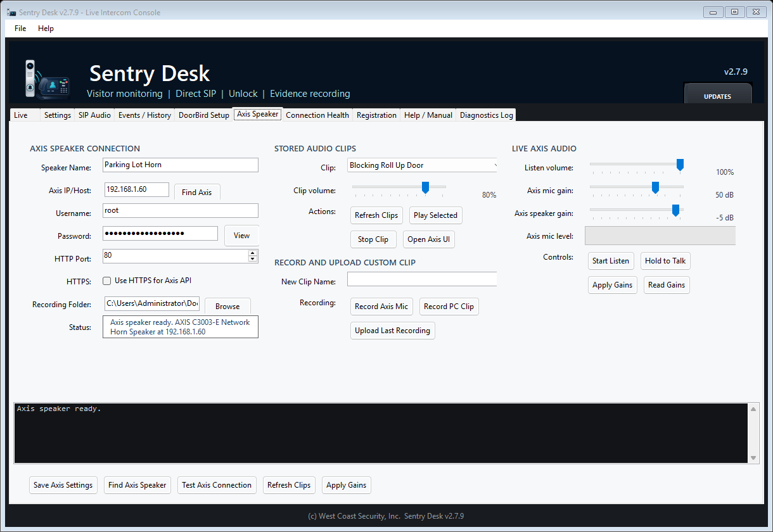The image size is (773, 532).
Task: Open the Help menu
Action: (x=46, y=28)
